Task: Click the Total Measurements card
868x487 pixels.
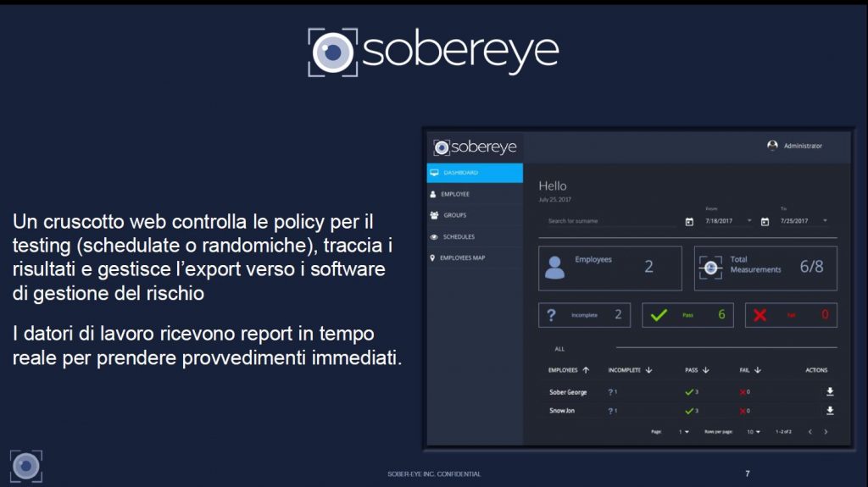Action: (765, 268)
